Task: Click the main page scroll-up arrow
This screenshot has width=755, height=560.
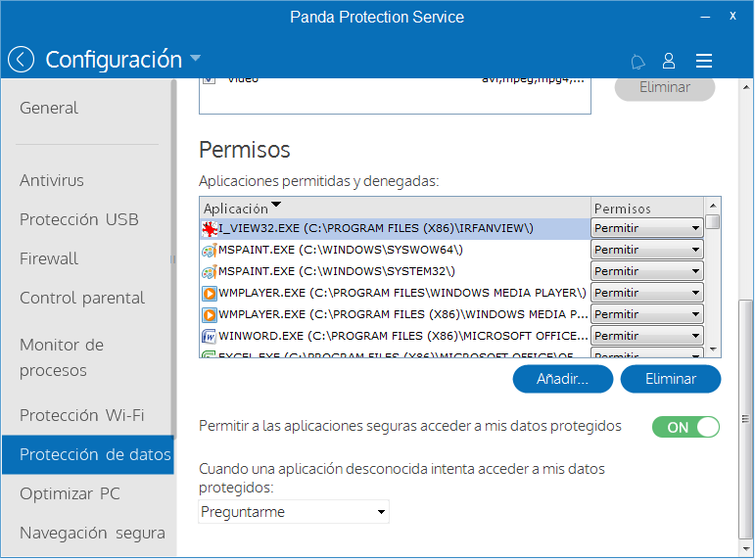Action: 746,87
